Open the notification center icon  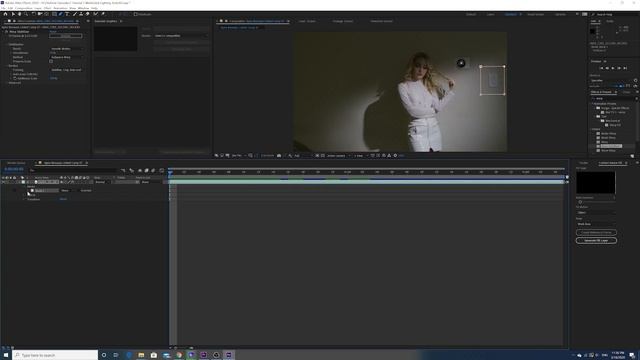632,355
